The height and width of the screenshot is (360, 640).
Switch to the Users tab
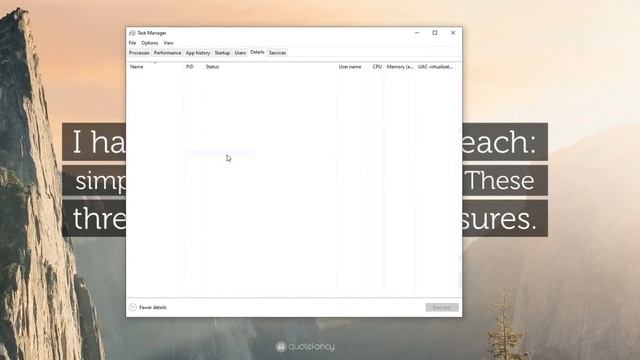point(240,53)
